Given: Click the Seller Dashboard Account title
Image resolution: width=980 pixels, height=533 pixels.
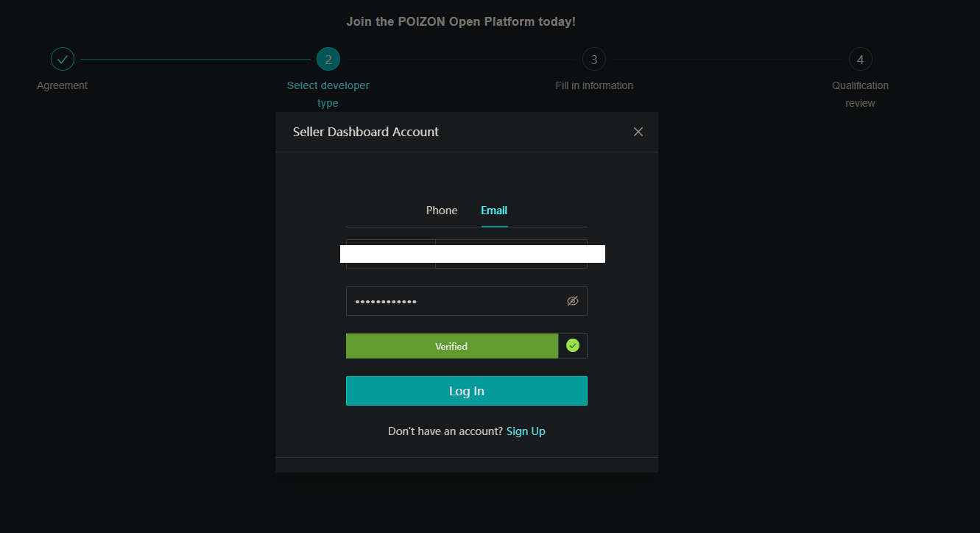Looking at the screenshot, I should [366, 132].
